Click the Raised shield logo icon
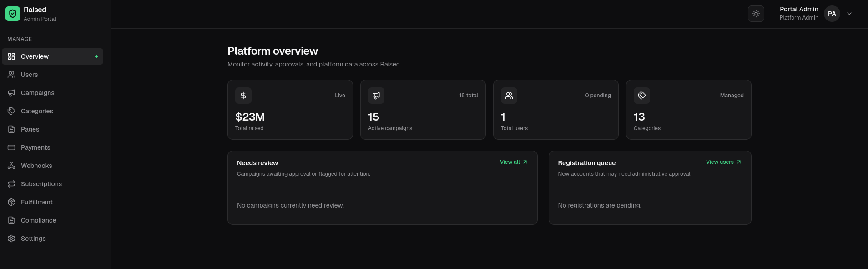The height and width of the screenshot is (269, 868). click(x=13, y=14)
